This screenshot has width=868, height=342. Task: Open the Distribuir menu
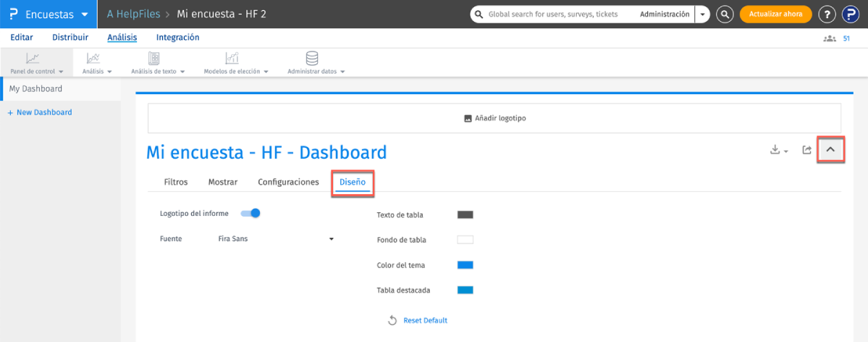point(70,38)
